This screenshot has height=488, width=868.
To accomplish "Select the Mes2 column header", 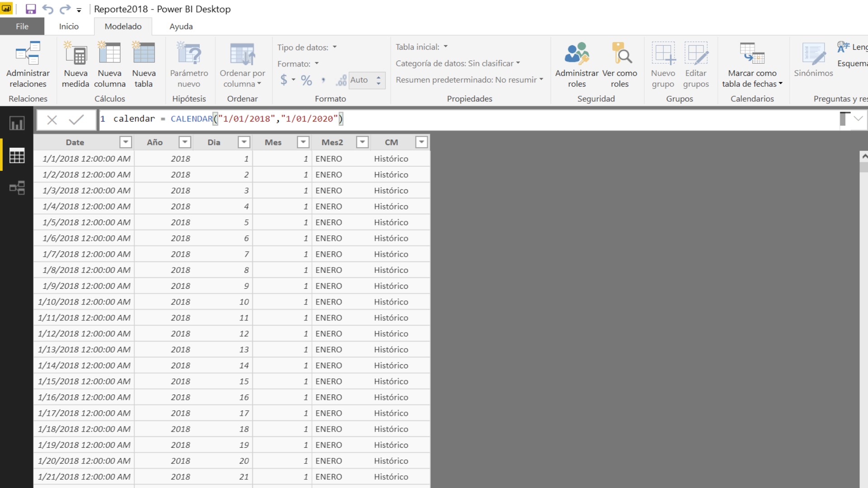I will point(332,142).
